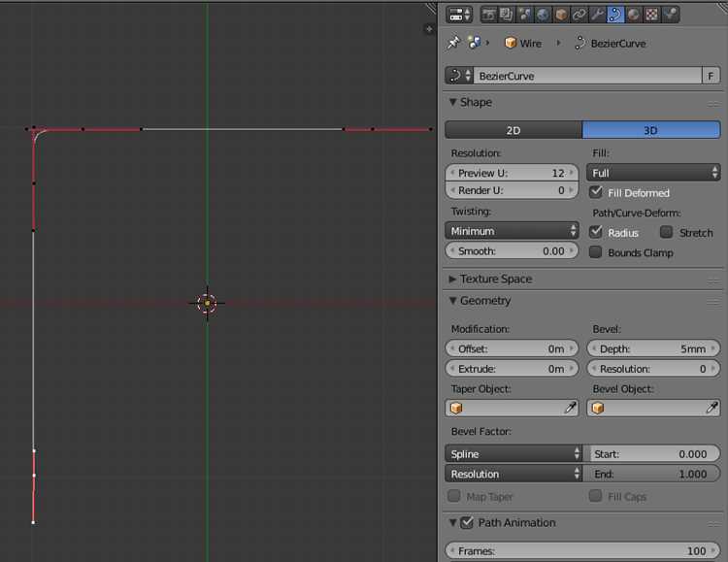Open the Render properties tab icon
This screenshot has width=728, height=562.
click(x=488, y=15)
